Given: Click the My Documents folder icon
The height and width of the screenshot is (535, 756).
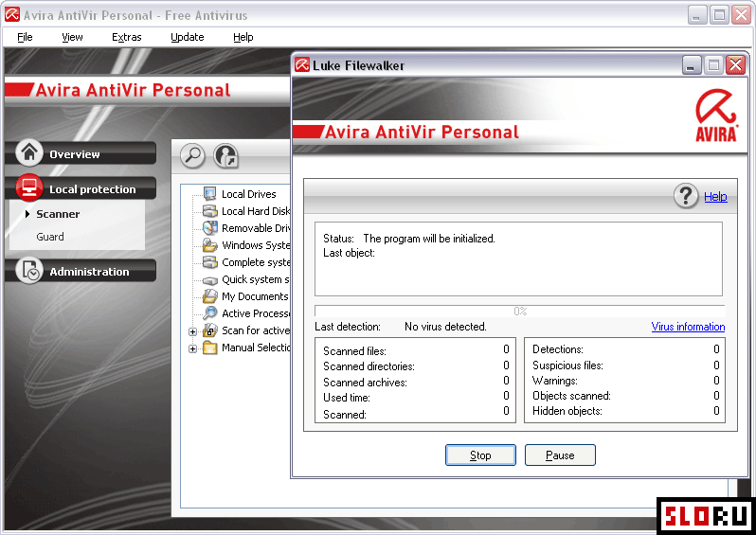Looking at the screenshot, I should point(209,296).
